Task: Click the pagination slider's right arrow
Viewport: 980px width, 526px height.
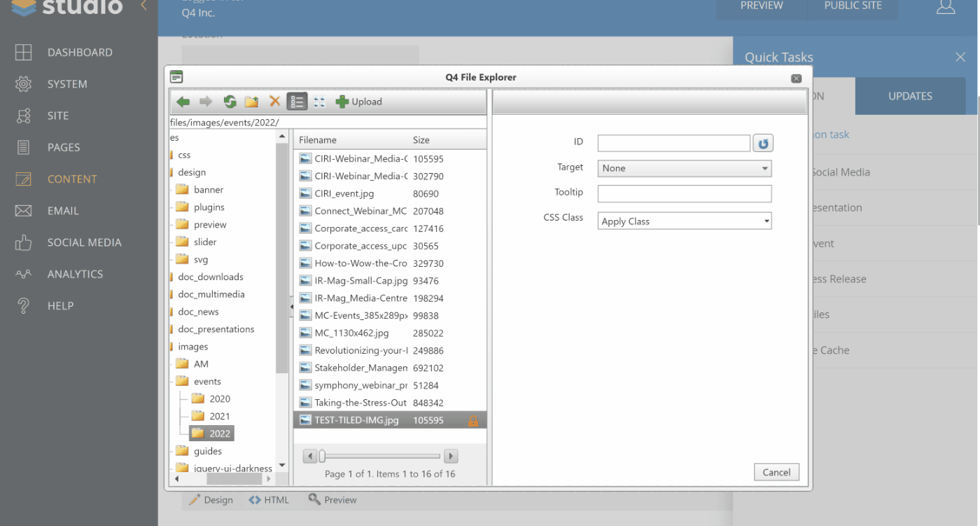Action: pyautogui.click(x=451, y=456)
